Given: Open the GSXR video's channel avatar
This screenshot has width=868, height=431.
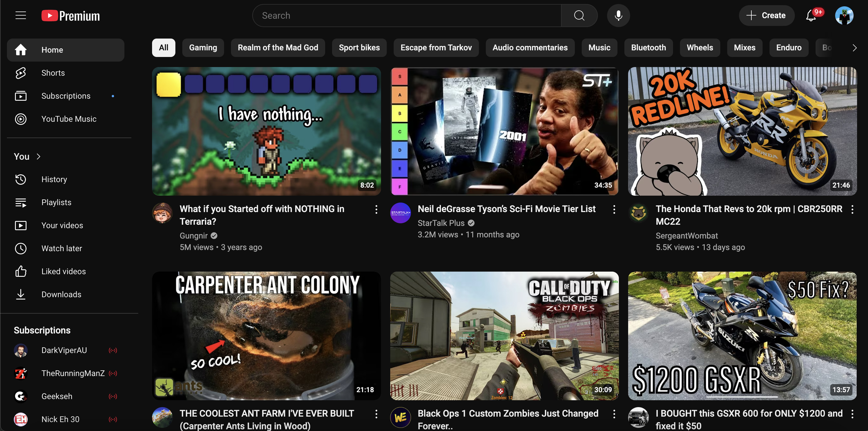Looking at the screenshot, I should 638,417.
